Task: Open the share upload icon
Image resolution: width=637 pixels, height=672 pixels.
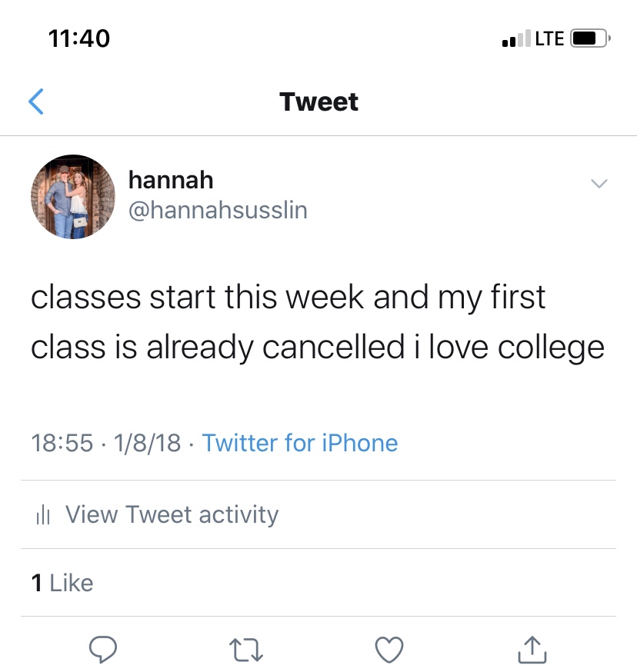Action: tap(532, 649)
